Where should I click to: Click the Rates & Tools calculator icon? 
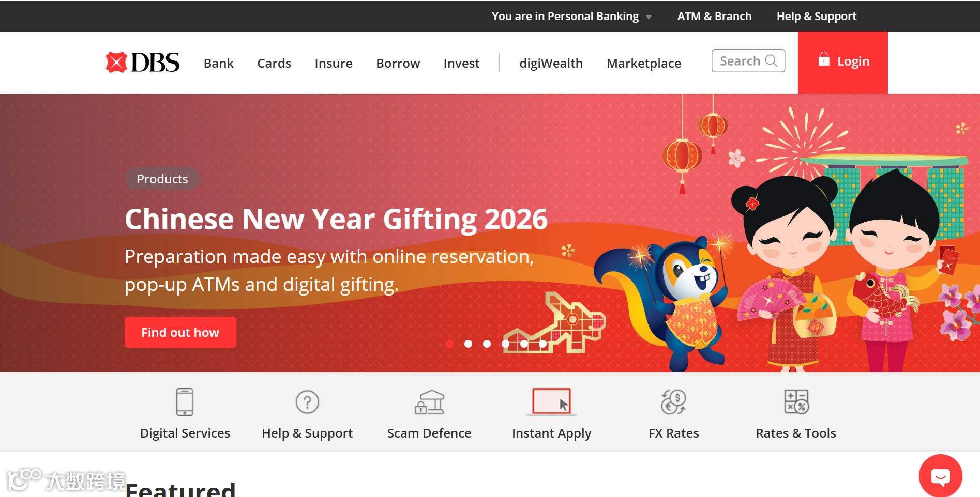[x=796, y=402]
